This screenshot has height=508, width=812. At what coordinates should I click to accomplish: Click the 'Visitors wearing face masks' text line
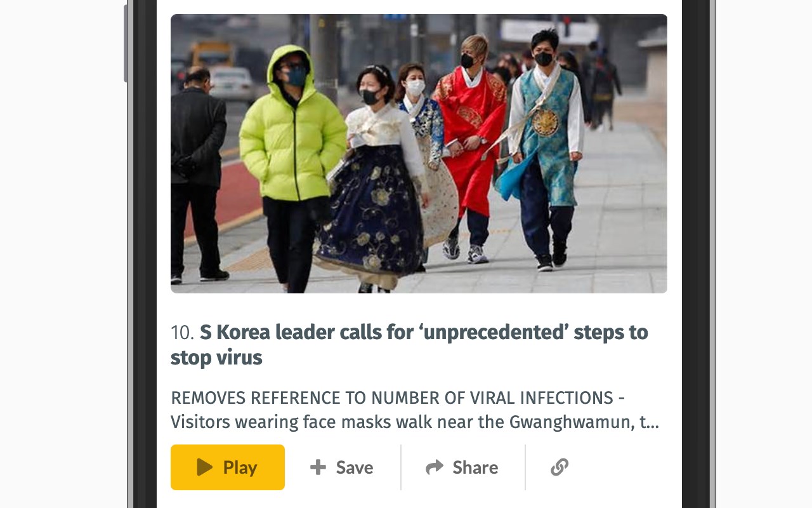coord(415,422)
